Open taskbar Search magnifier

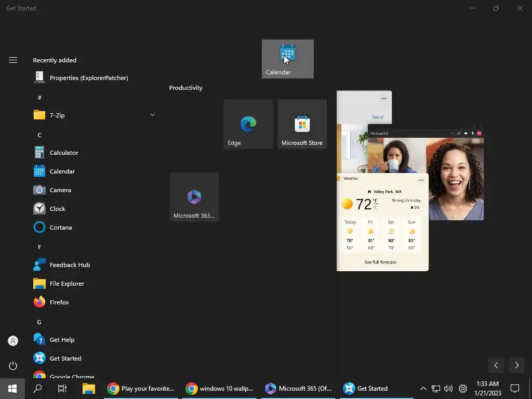tap(37, 389)
